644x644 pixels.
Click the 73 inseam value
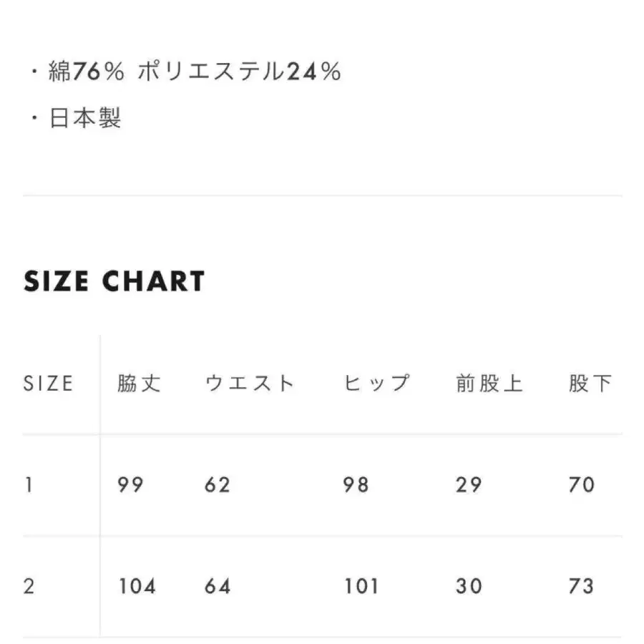582,586
